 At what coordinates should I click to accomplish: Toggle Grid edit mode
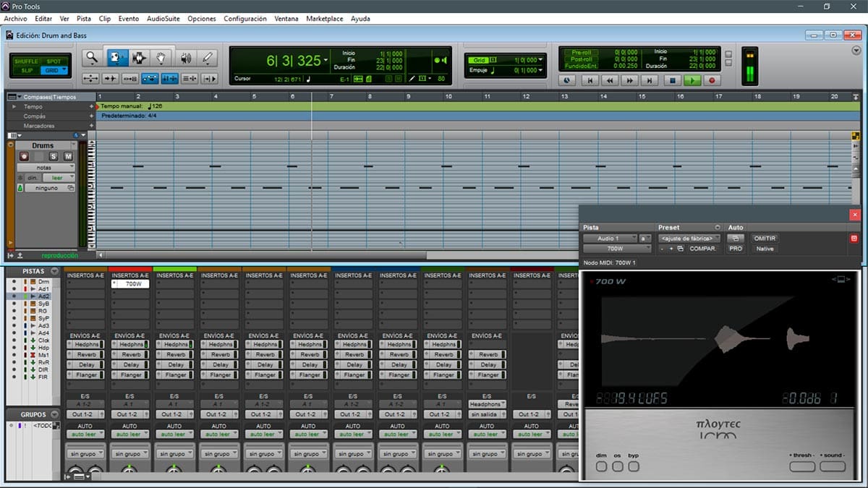[54, 70]
